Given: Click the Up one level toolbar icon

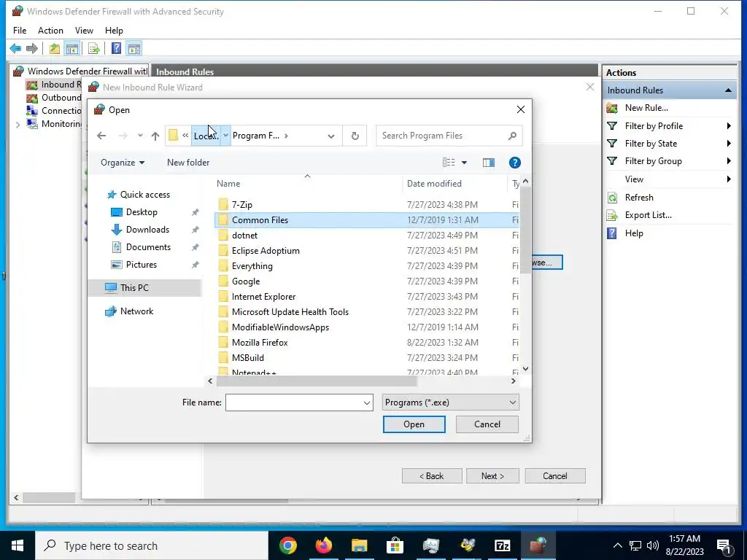Looking at the screenshot, I should [x=55, y=48].
